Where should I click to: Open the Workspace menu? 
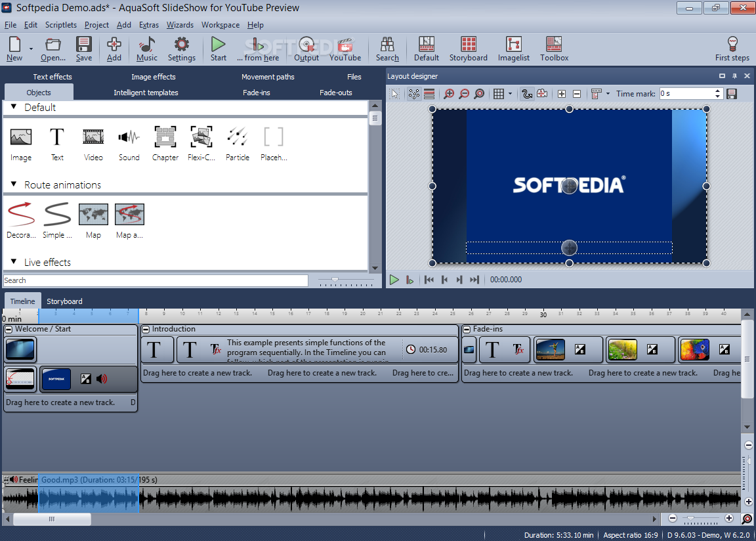[x=220, y=24]
